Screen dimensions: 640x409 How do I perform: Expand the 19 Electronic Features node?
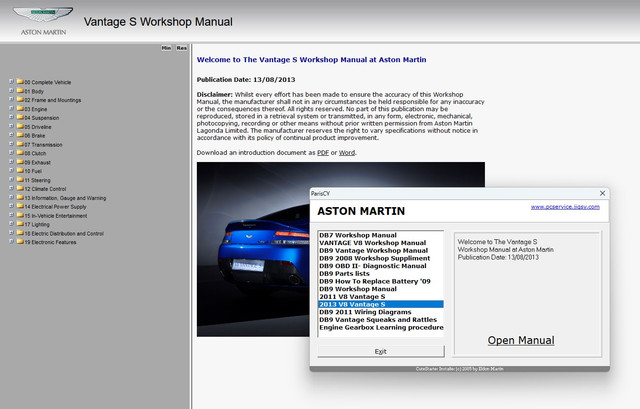pyautogui.click(x=11, y=242)
